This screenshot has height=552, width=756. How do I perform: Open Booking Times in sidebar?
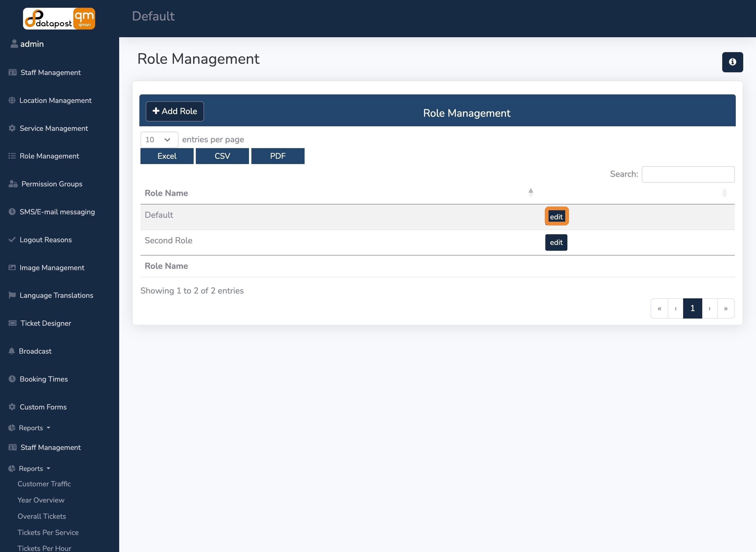(44, 379)
